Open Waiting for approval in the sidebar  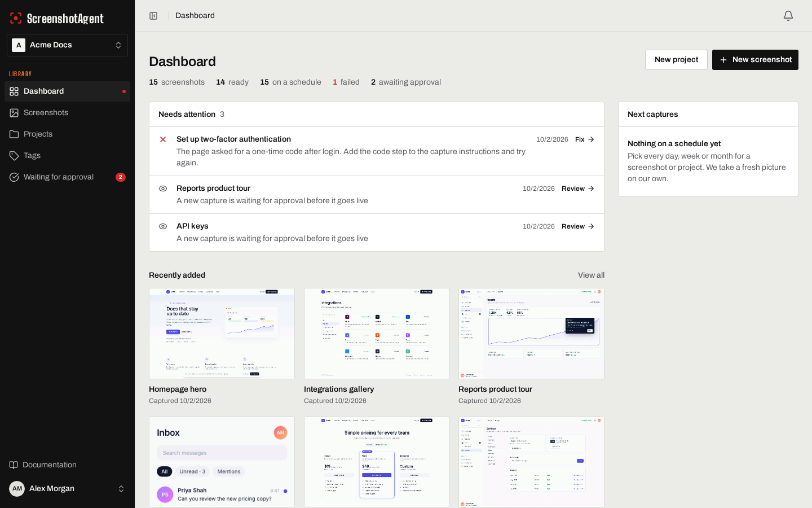coord(67,177)
